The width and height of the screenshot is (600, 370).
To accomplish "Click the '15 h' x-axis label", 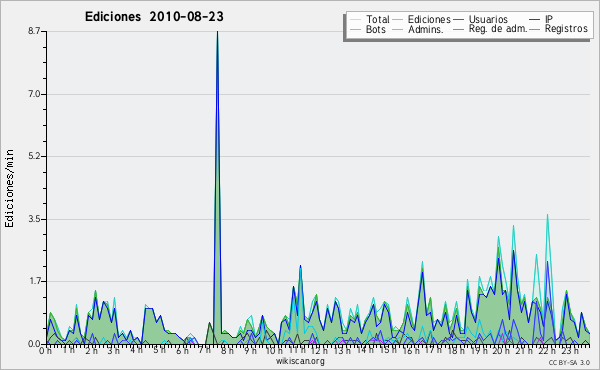I will click(387, 351).
